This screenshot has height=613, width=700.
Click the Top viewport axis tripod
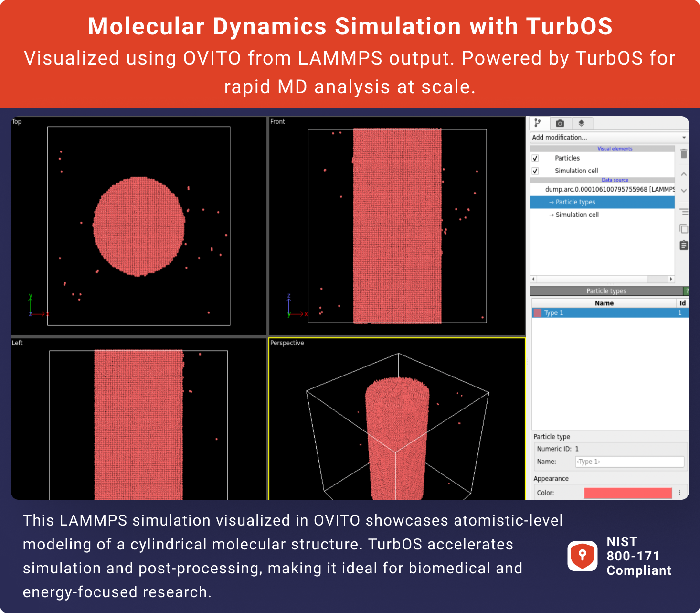(38, 306)
